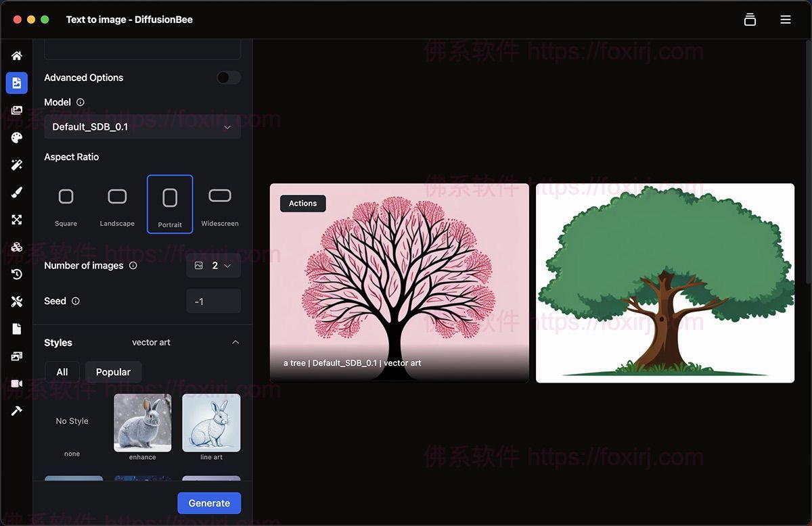Image resolution: width=812 pixels, height=526 pixels.
Task: Open the video camera sidebar tool
Action: point(17,383)
